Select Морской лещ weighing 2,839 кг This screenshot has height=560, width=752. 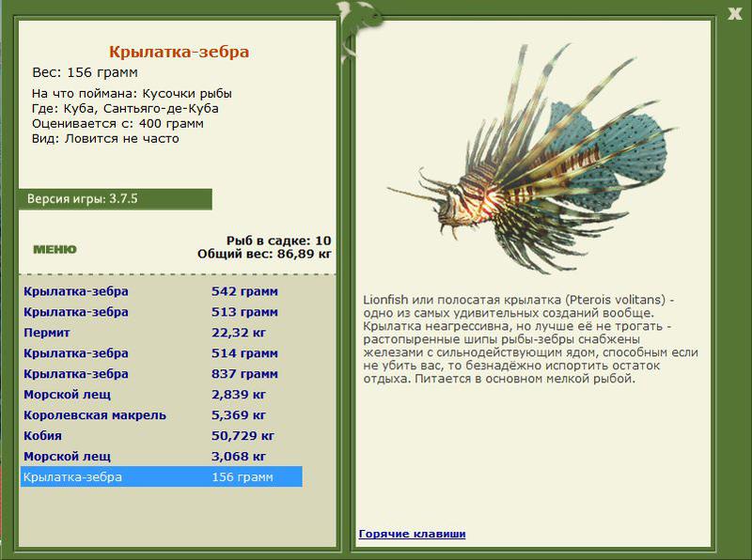161,394
